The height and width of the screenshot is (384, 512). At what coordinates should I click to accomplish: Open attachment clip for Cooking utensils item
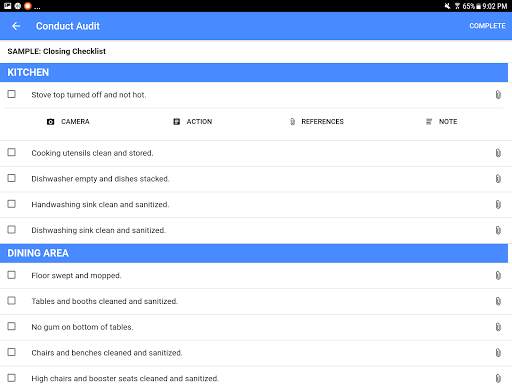click(x=498, y=153)
